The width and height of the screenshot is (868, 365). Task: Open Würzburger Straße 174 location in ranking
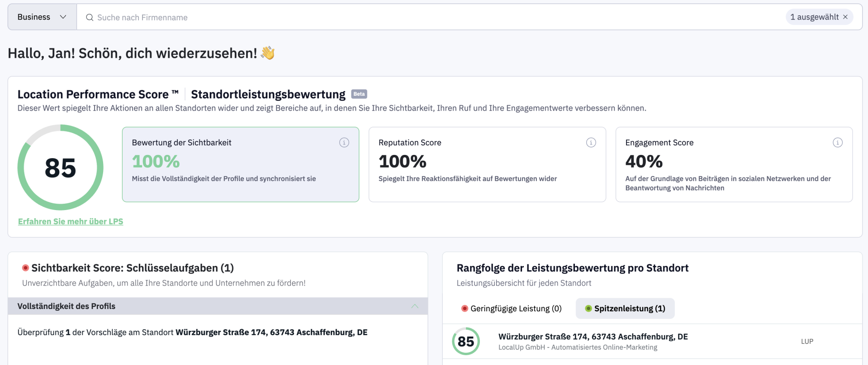tap(593, 337)
